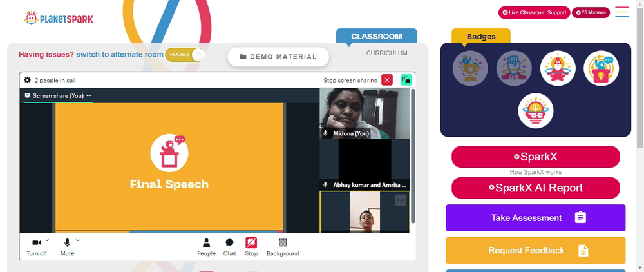The width and height of the screenshot is (644, 272).
Task: Click the 2 people in call text
Action: (55, 80)
